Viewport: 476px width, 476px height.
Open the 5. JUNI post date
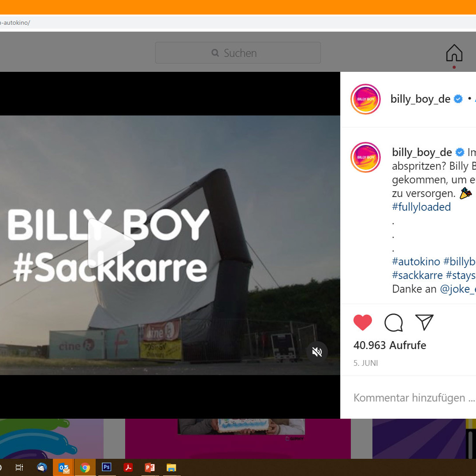(365, 363)
